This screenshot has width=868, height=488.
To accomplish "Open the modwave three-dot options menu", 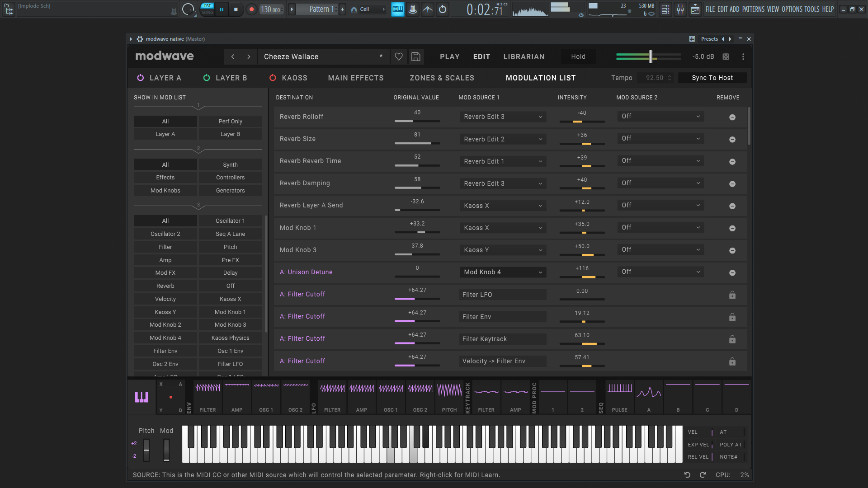I will coord(743,56).
